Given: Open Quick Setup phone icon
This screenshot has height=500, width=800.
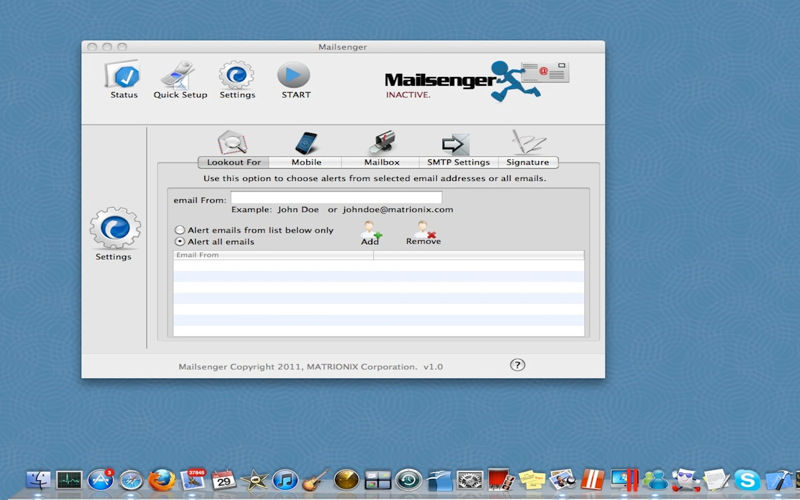Looking at the screenshot, I should [x=179, y=76].
